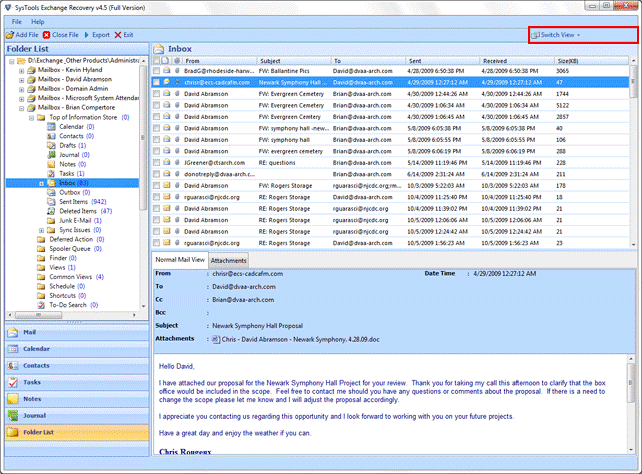642x474 pixels.
Task: Tick the select-all checkbox in the header
Action: pos(156,61)
